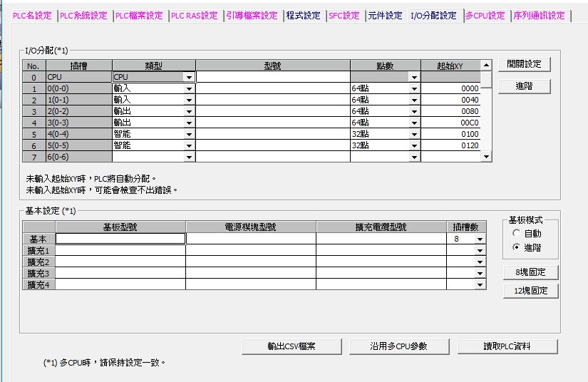Open the 序列通訊設定 tab
Viewport: 588px width, 382px height.
coord(539,16)
